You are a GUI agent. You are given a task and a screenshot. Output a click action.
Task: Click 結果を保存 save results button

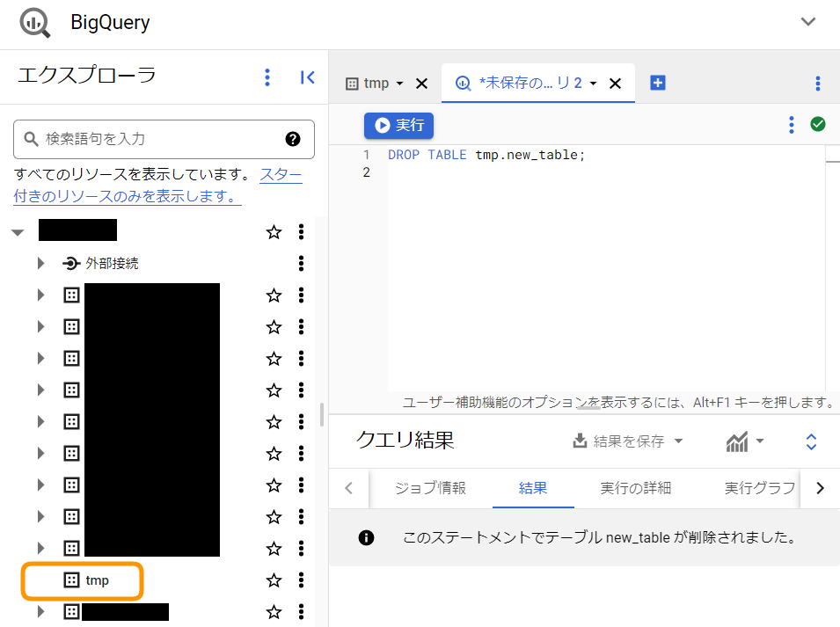click(x=618, y=441)
